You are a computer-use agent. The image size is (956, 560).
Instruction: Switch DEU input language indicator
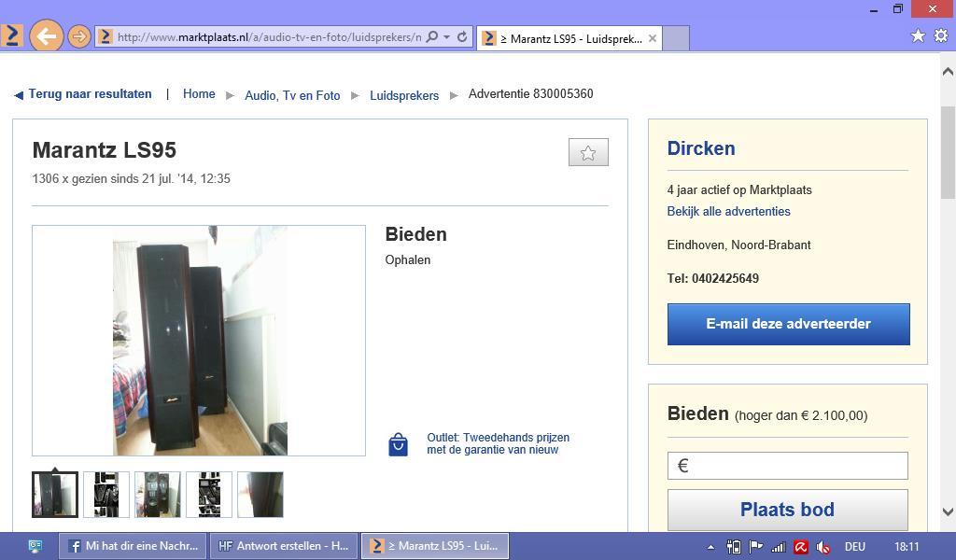pyautogui.click(x=855, y=547)
